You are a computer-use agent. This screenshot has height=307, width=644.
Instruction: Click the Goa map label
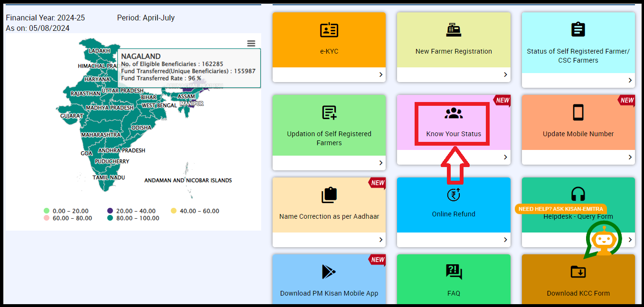point(86,154)
